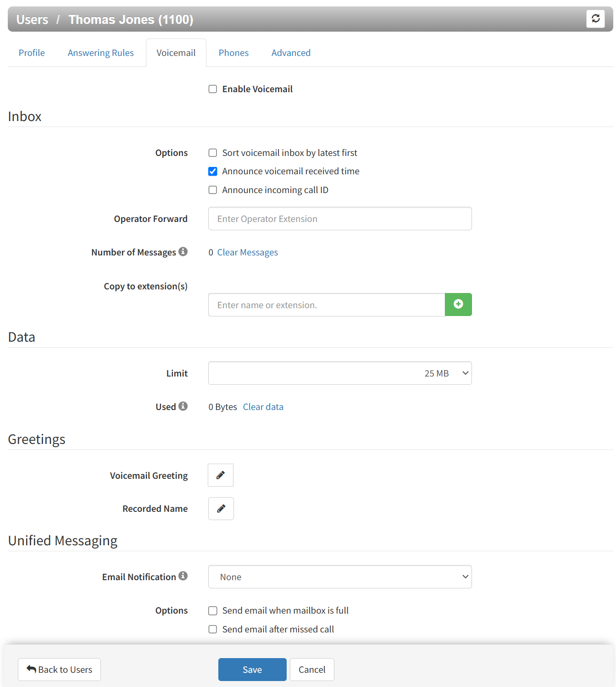Check Send email after missed call

213,629
